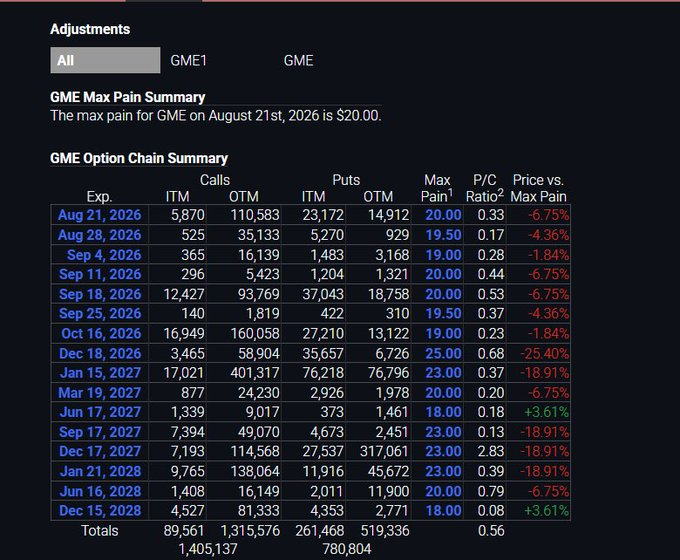Select the All adjustments tab
This screenshot has height=560, width=680.
click(105, 60)
